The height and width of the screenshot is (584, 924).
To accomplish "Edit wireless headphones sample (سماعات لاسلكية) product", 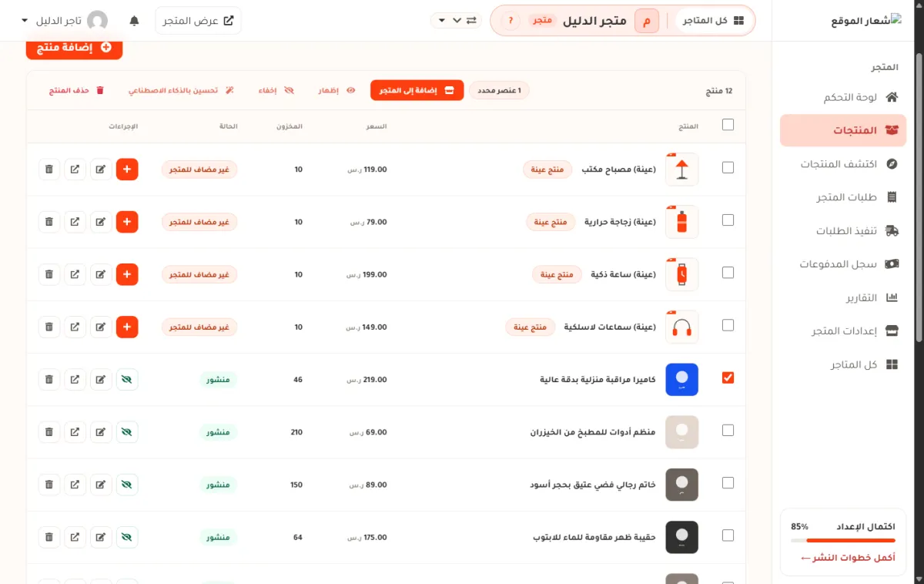I will click(101, 327).
